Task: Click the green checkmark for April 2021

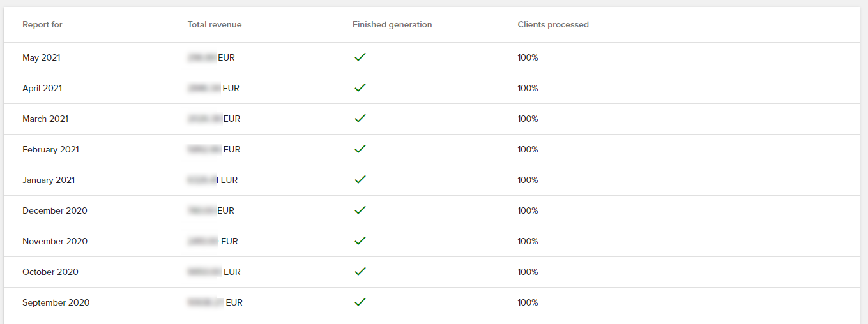Action: click(360, 88)
